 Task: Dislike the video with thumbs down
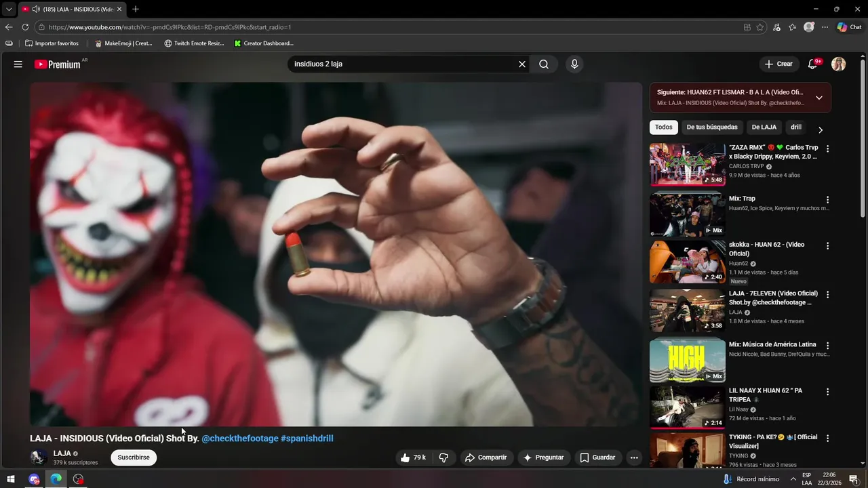click(443, 457)
